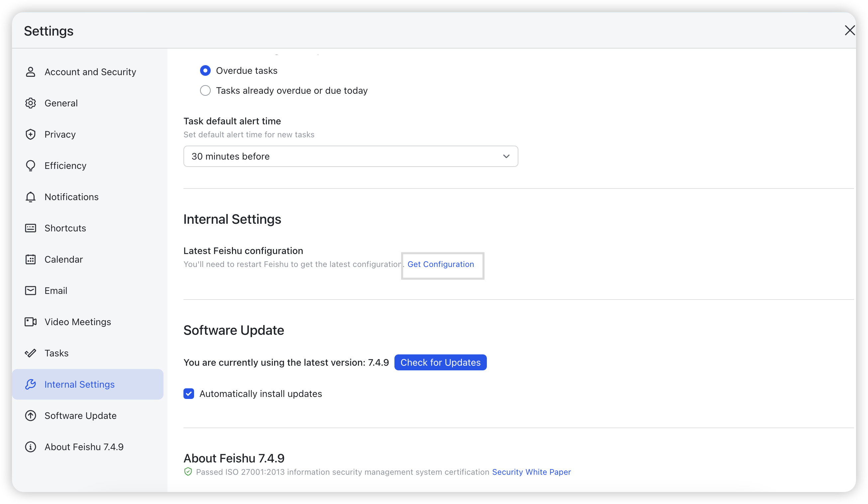
Task: Expand the 30 minutes before selector
Action: (506, 156)
